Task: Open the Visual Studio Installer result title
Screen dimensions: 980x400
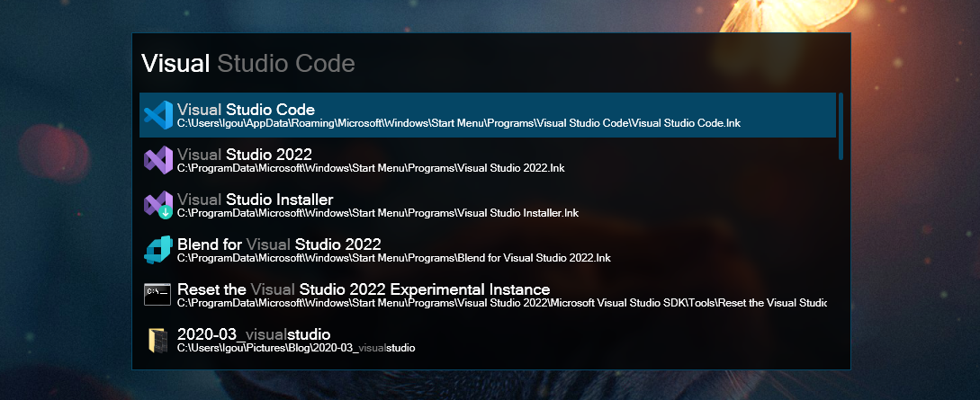Action: pos(255,199)
